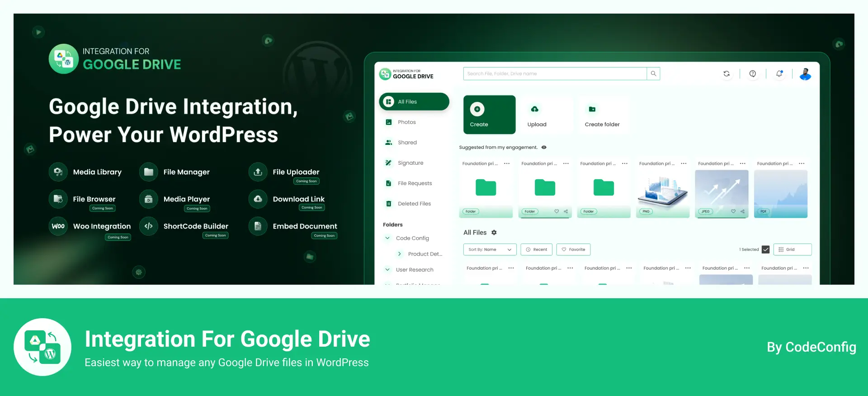Click the File Browser feature icon
Viewport: 868px width, 396px height.
[x=58, y=199]
